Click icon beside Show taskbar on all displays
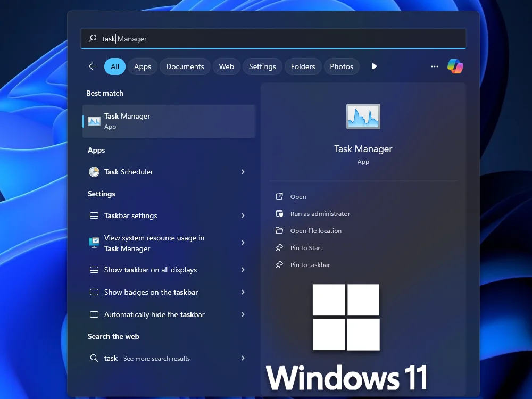This screenshot has height=399, width=532. [x=94, y=270]
